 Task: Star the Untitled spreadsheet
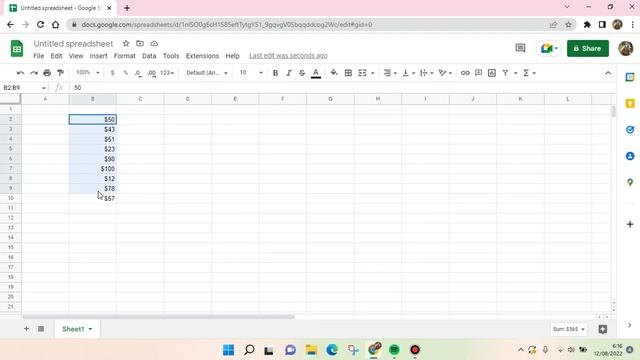126,43
